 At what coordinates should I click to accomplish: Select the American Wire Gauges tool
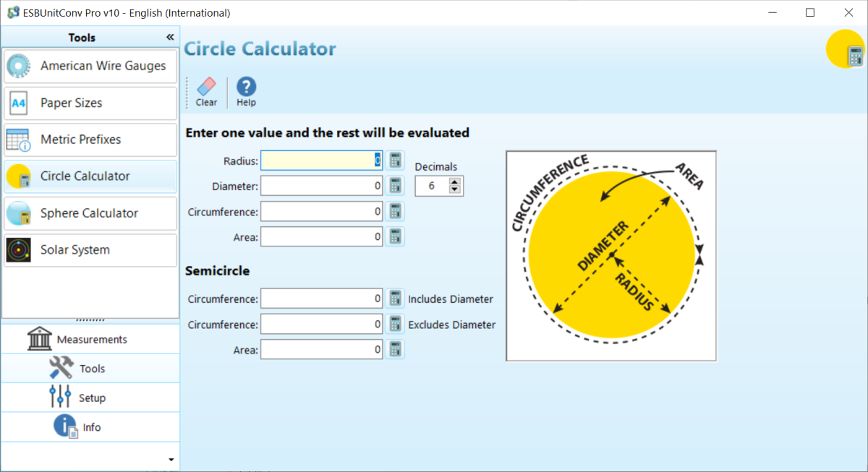click(x=90, y=66)
